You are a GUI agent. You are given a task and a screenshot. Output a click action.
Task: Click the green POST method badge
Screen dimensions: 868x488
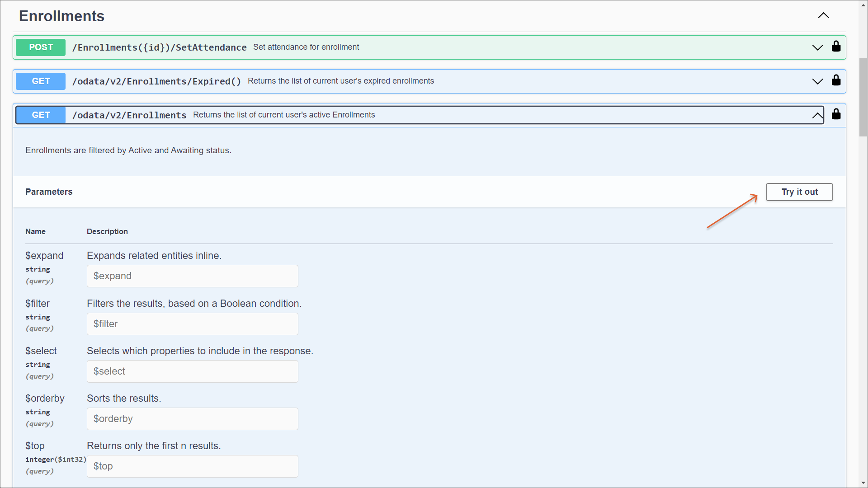coord(41,47)
